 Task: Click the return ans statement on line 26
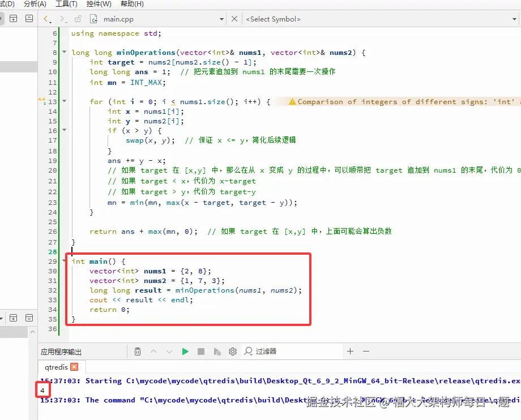tap(143, 232)
